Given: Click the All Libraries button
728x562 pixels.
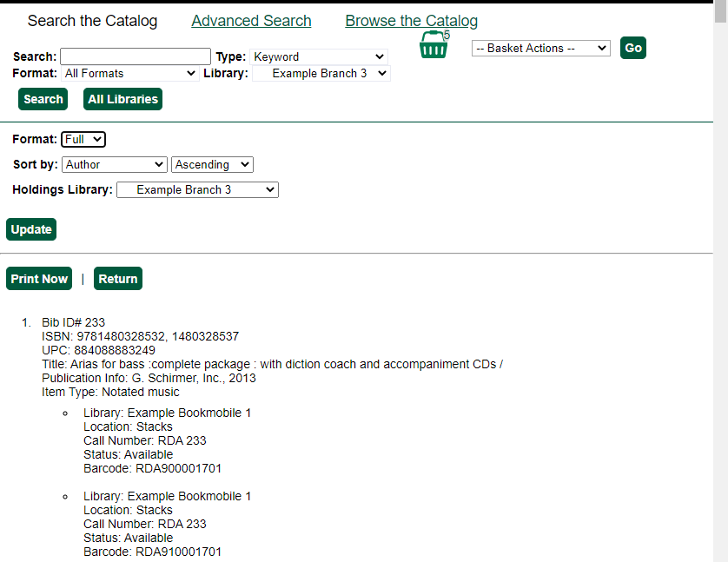Looking at the screenshot, I should (122, 99).
